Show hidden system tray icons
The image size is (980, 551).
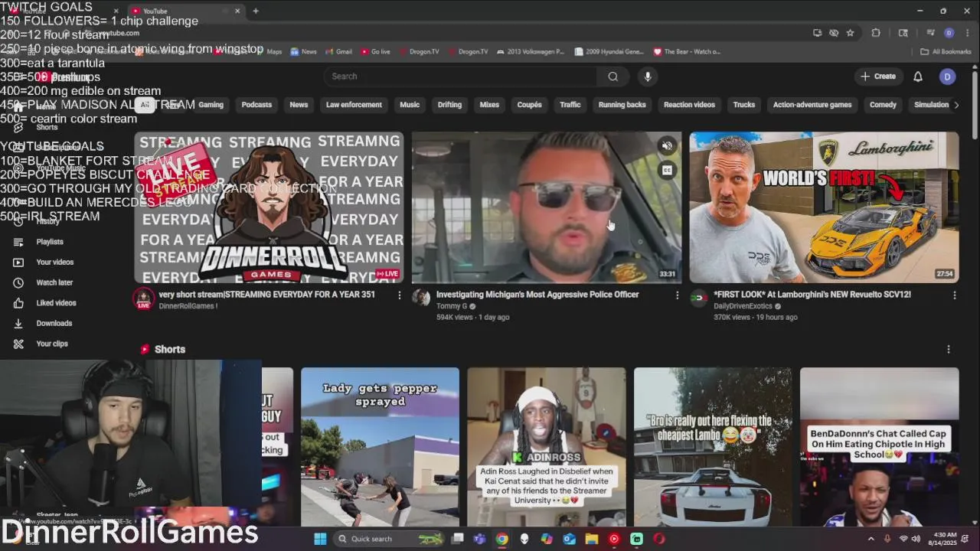click(x=871, y=539)
